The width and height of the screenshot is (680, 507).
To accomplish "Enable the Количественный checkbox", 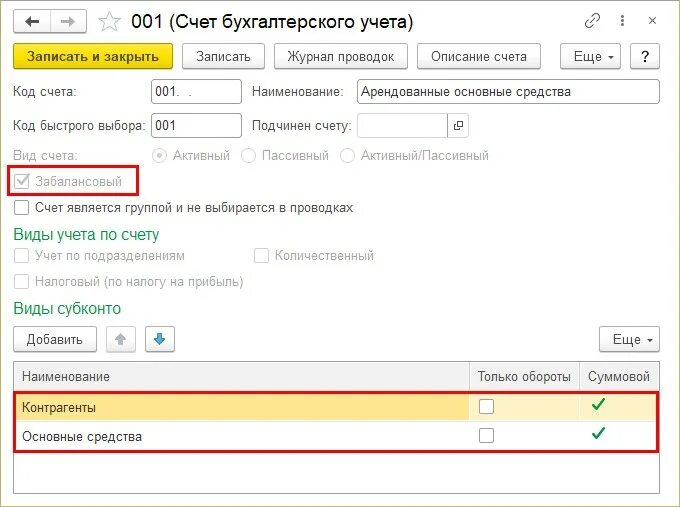I will [261, 255].
